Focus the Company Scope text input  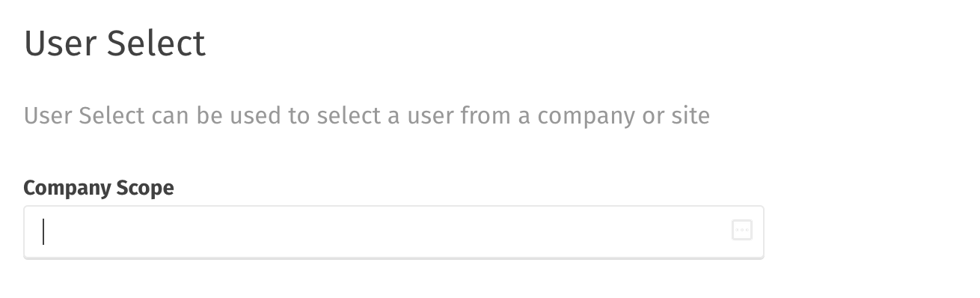click(393, 232)
